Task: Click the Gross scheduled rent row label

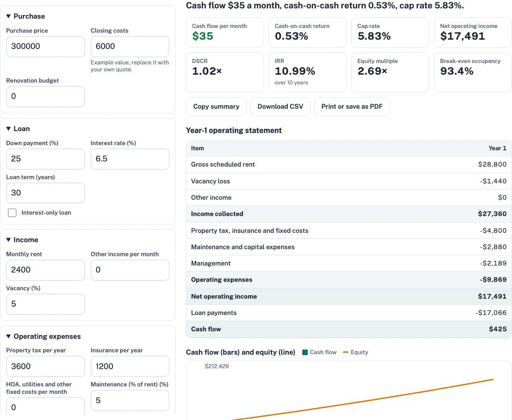Action: click(223, 164)
